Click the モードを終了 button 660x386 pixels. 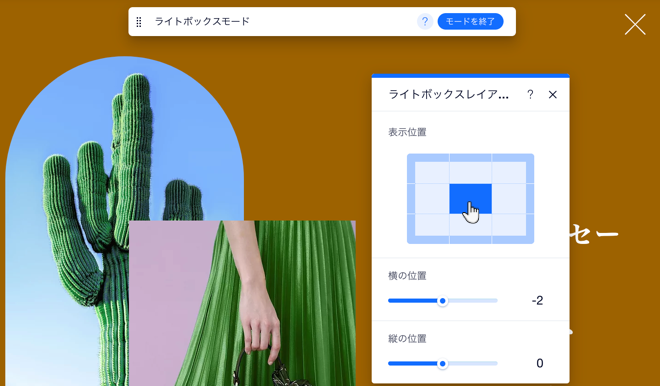470,21
